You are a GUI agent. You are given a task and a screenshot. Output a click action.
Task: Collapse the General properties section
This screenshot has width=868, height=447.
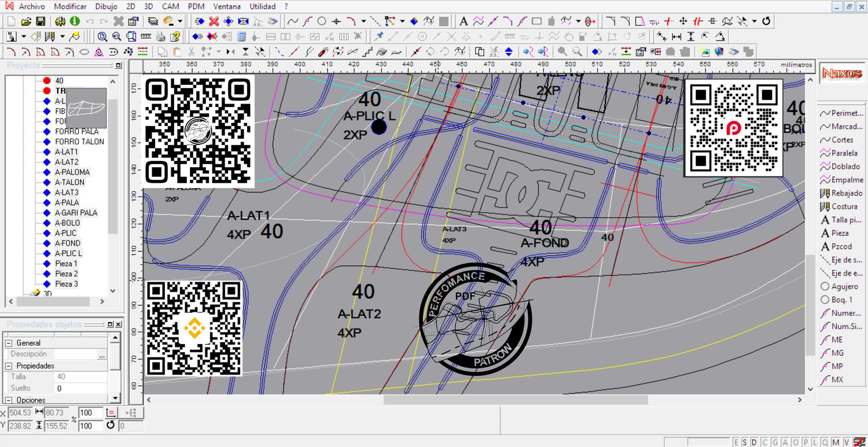pyautogui.click(x=9, y=343)
